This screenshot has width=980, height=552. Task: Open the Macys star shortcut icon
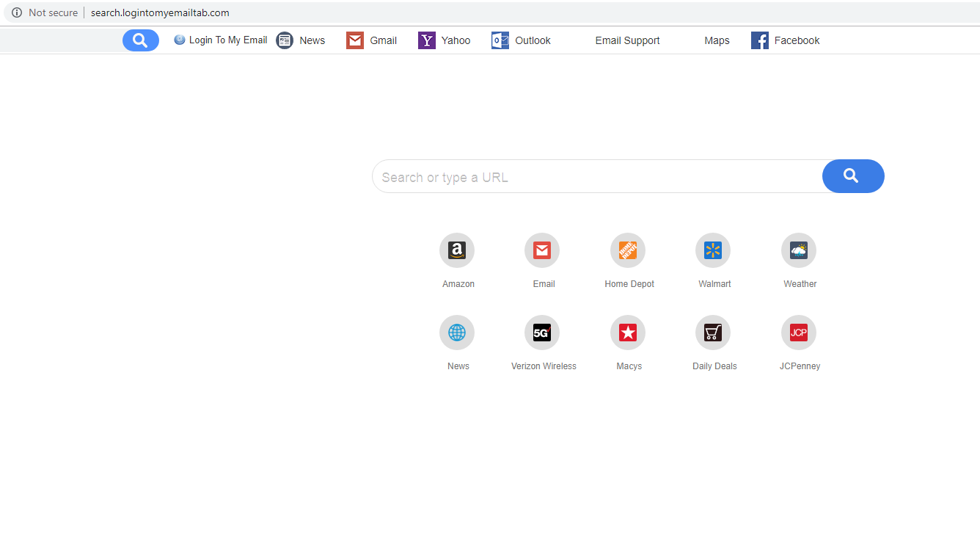[628, 333]
